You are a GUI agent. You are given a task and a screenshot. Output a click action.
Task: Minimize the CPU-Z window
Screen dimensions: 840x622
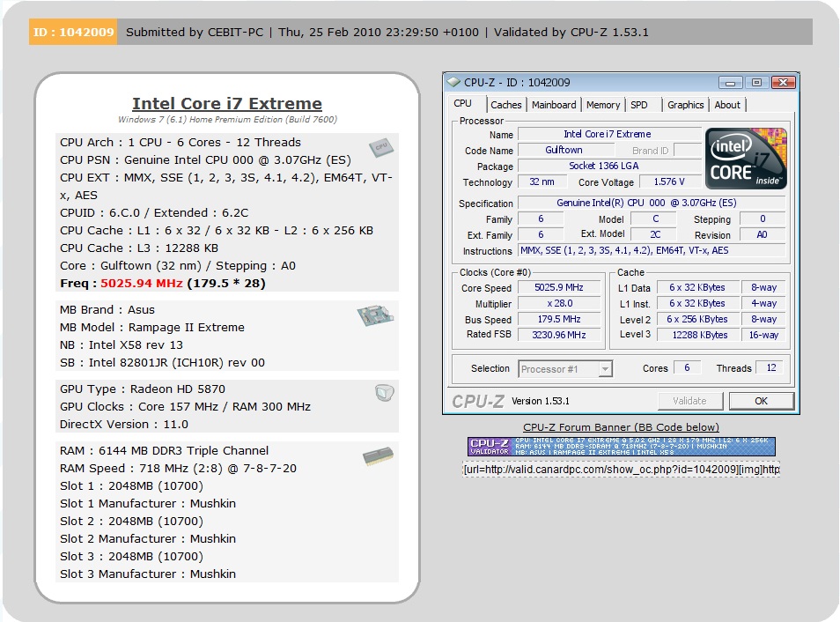click(x=730, y=83)
